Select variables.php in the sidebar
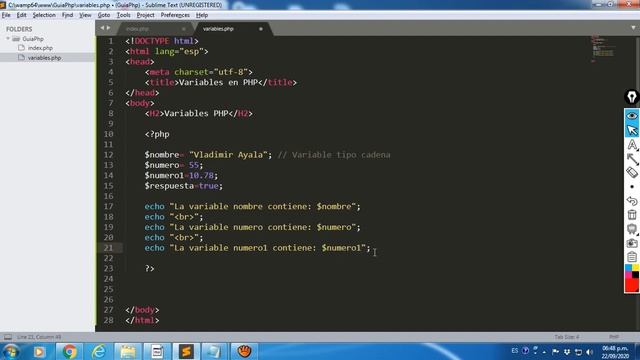Screen dimensions: 640x360 pos(44,58)
